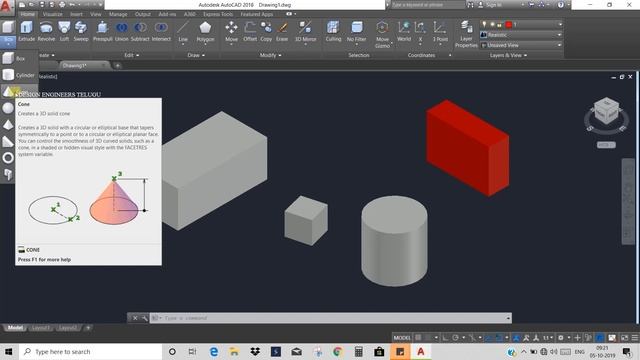Choose the 3D Mirror tool
640x360 pixels.
(305, 32)
